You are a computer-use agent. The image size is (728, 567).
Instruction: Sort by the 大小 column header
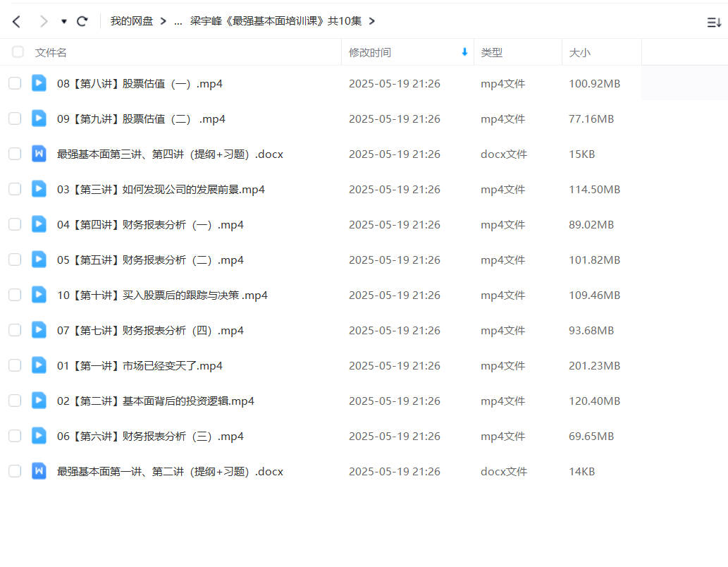[x=579, y=52]
